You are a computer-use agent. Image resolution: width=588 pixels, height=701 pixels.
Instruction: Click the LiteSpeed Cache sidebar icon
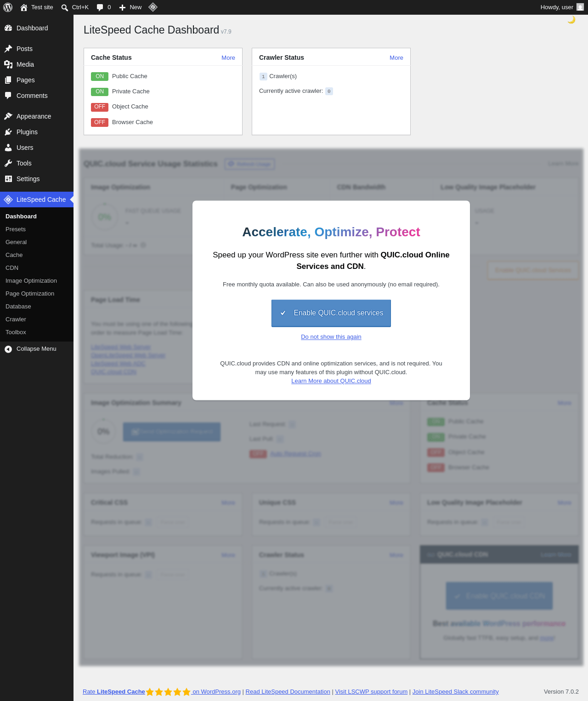point(8,199)
